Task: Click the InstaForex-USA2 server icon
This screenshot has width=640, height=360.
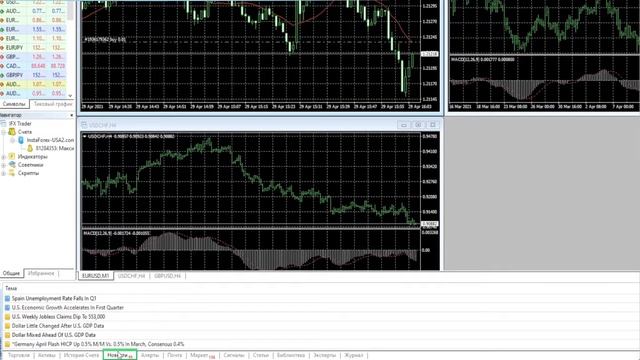Action: pyautogui.click(x=21, y=140)
